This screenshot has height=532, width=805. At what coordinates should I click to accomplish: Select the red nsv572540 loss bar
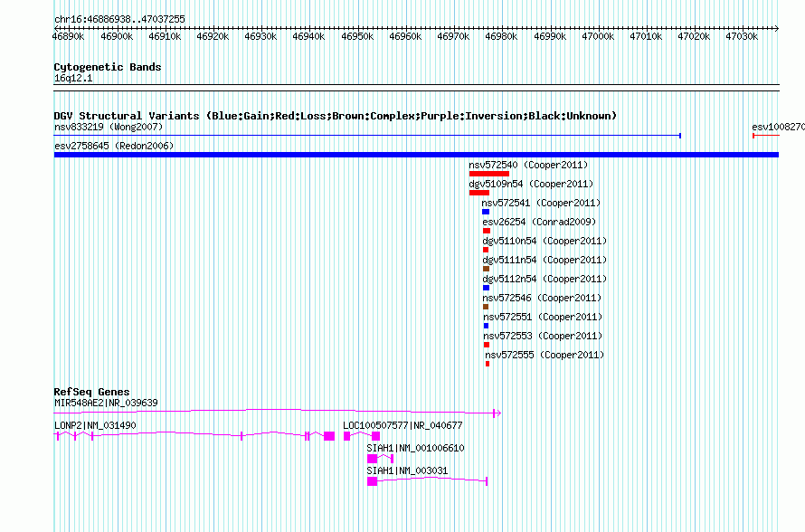489,174
